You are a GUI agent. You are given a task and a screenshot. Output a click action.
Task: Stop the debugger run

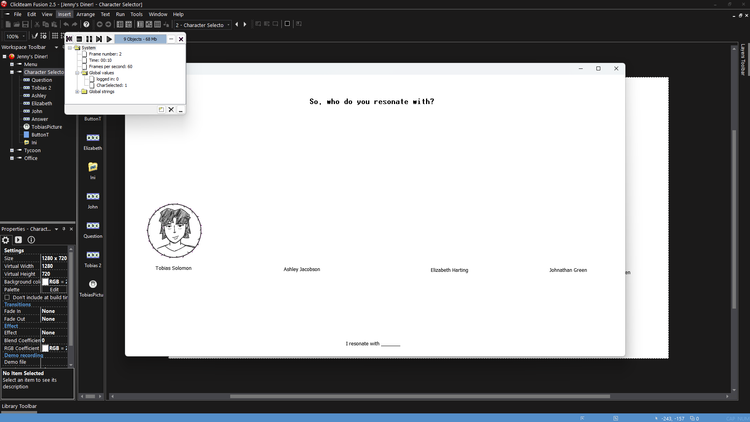click(79, 39)
